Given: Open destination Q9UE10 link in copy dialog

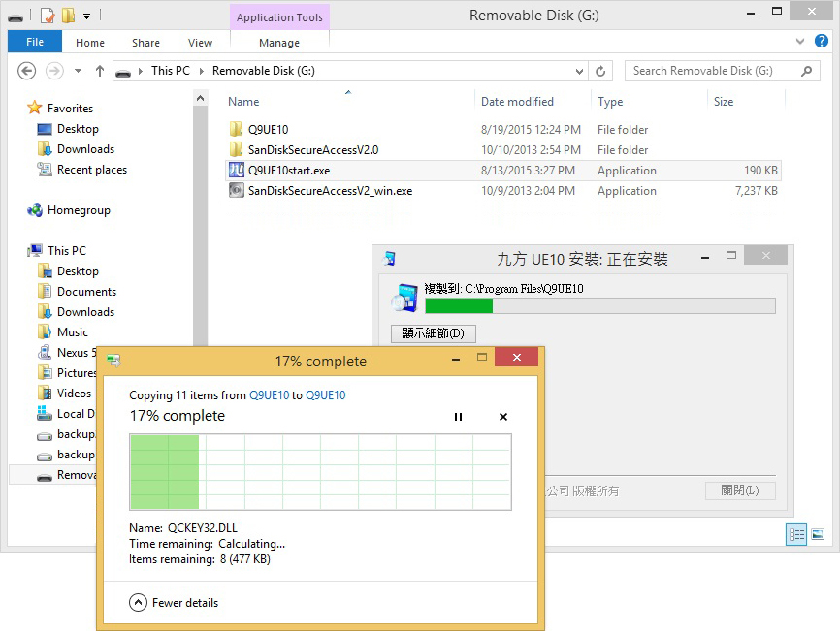Looking at the screenshot, I should tap(326, 394).
